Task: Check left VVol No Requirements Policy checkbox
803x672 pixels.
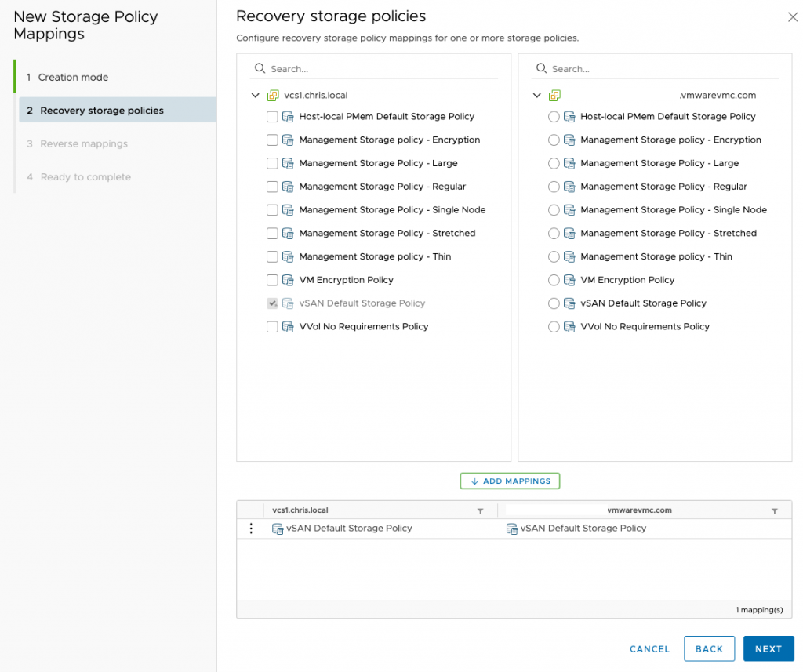Action: [x=272, y=327]
